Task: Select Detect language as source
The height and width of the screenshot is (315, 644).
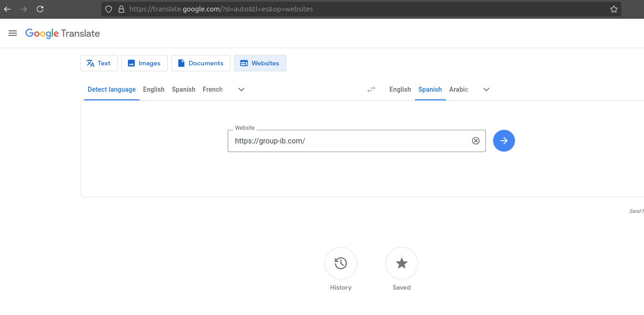Action: tap(111, 89)
